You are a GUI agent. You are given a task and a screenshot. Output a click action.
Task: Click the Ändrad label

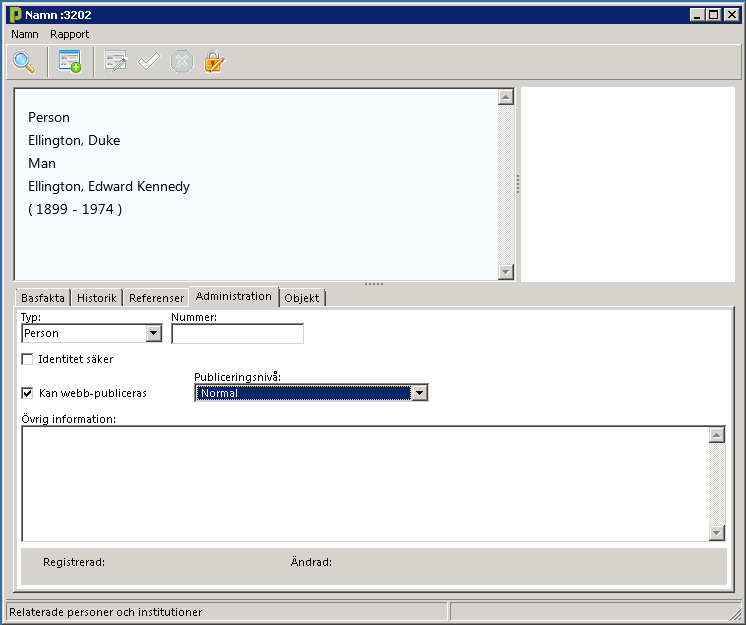[x=311, y=562]
